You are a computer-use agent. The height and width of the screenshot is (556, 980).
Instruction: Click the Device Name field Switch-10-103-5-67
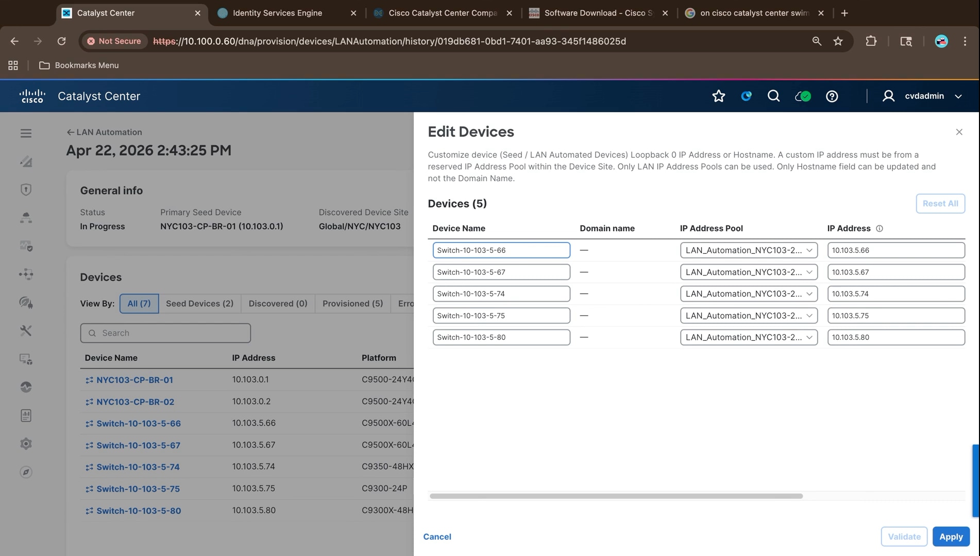(x=501, y=272)
